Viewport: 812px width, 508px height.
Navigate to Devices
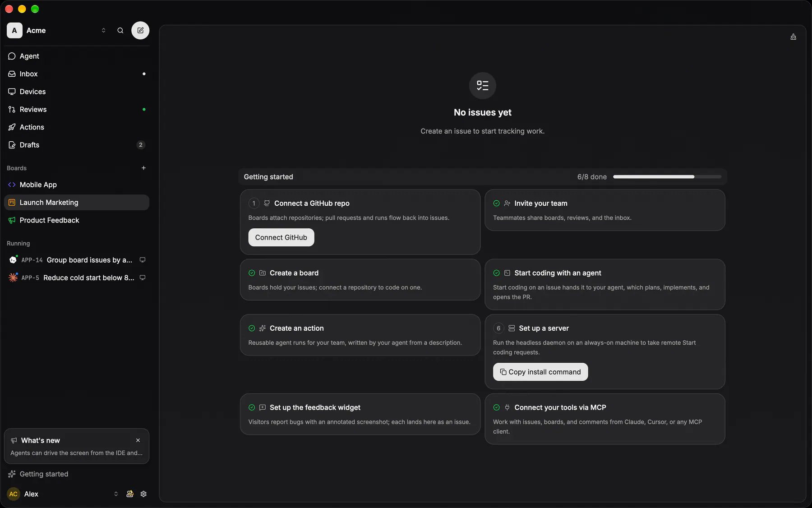[77, 92]
